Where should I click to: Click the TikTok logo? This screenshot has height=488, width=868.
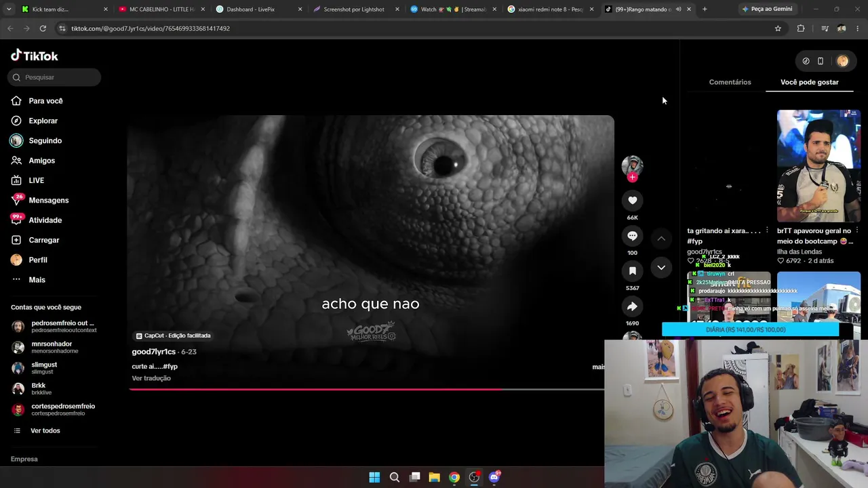point(35,56)
